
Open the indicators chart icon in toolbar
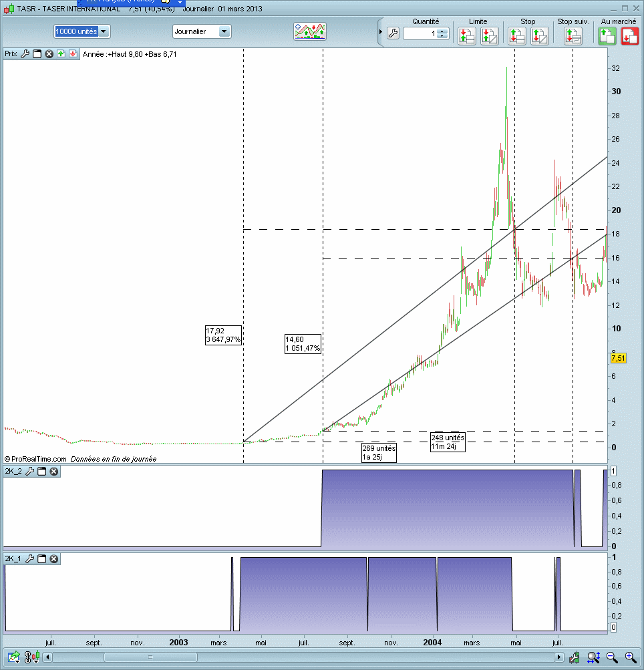[x=310, y=31]
